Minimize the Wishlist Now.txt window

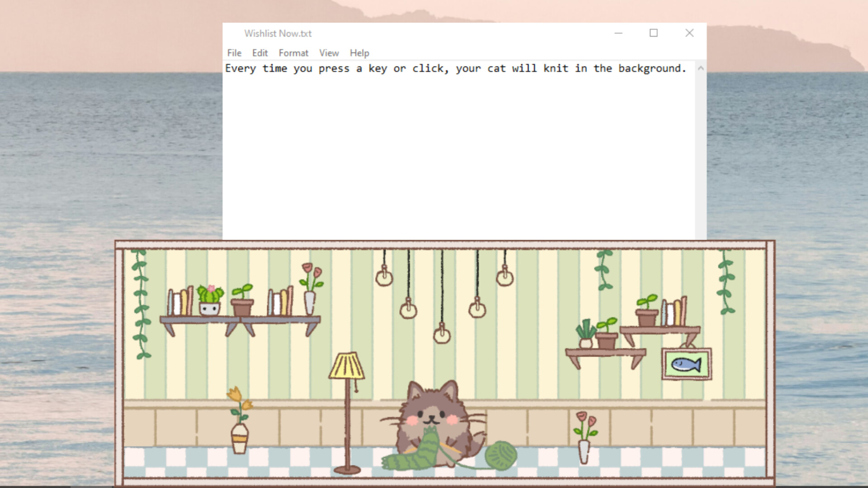(618, 33)
